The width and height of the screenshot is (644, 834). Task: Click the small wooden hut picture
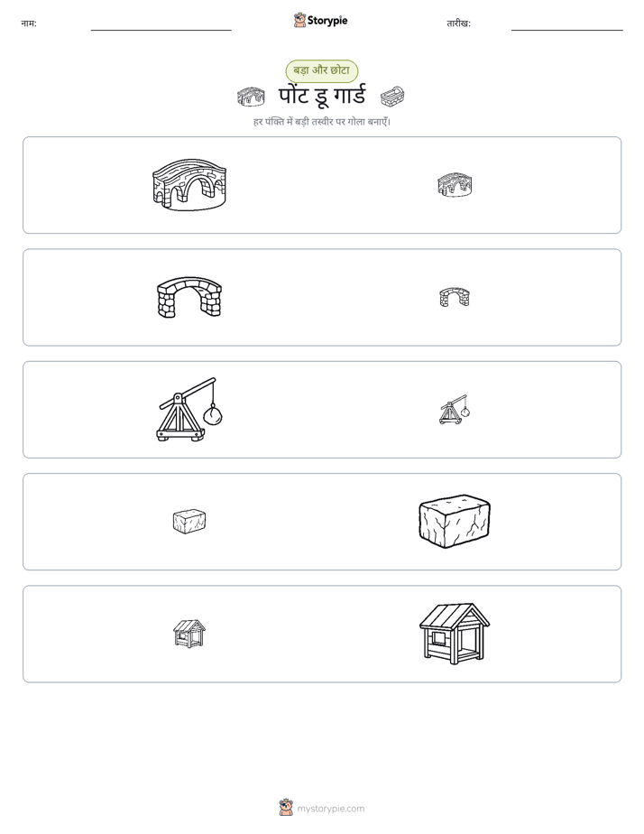coord(189,634)
